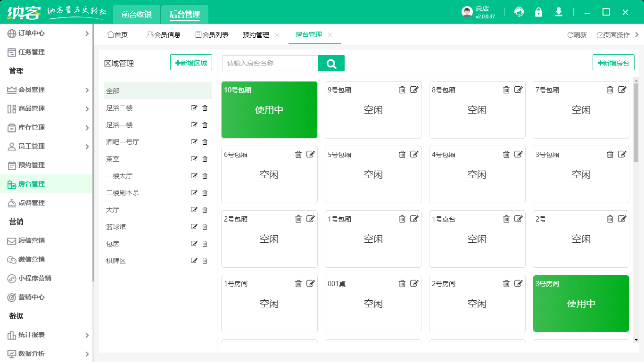Click the 新增房台 button
This screenshot has height=362, width=644.
(x=613, y=62)
